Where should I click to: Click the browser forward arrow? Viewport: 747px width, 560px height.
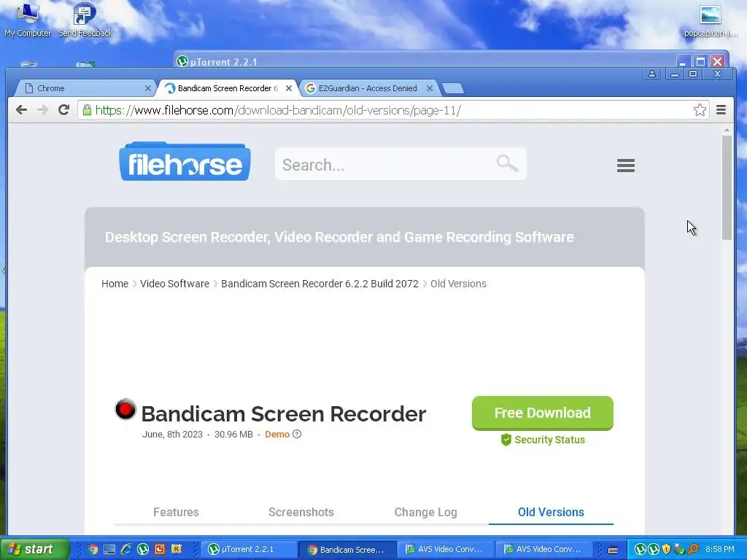pos(42,110)
